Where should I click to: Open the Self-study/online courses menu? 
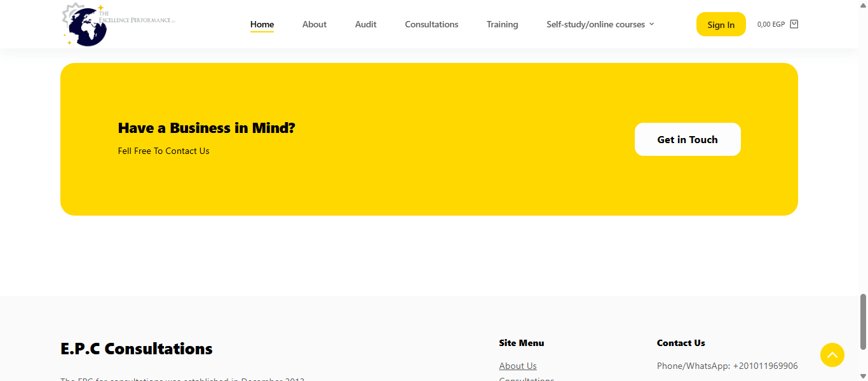pos(595,24)
